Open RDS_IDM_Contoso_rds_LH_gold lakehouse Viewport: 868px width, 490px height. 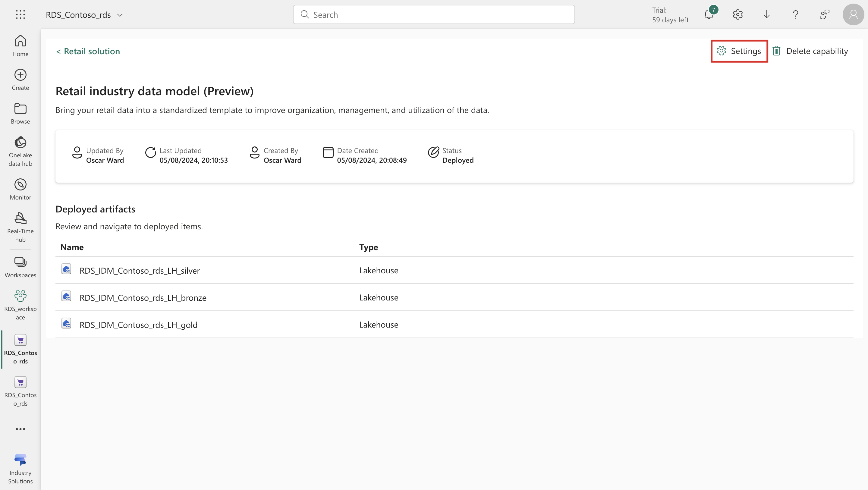(139, 325)
